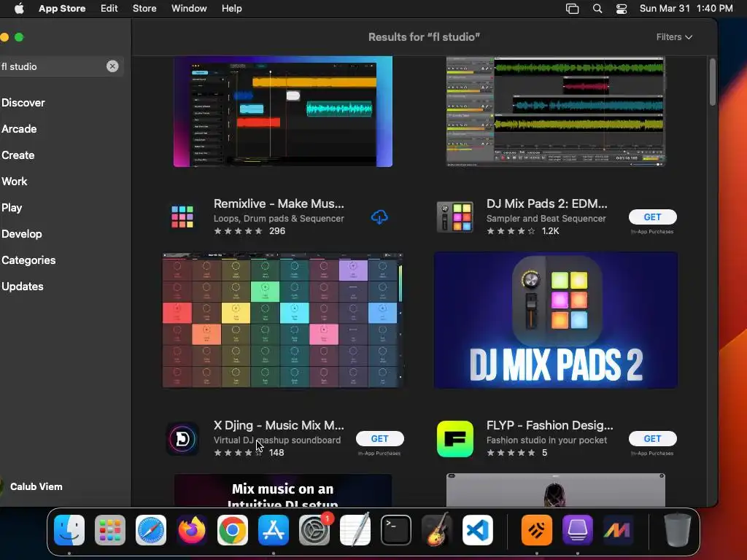Open System Settings from the Dock
This screenshot has width=747, height=560.
point(314,530)
